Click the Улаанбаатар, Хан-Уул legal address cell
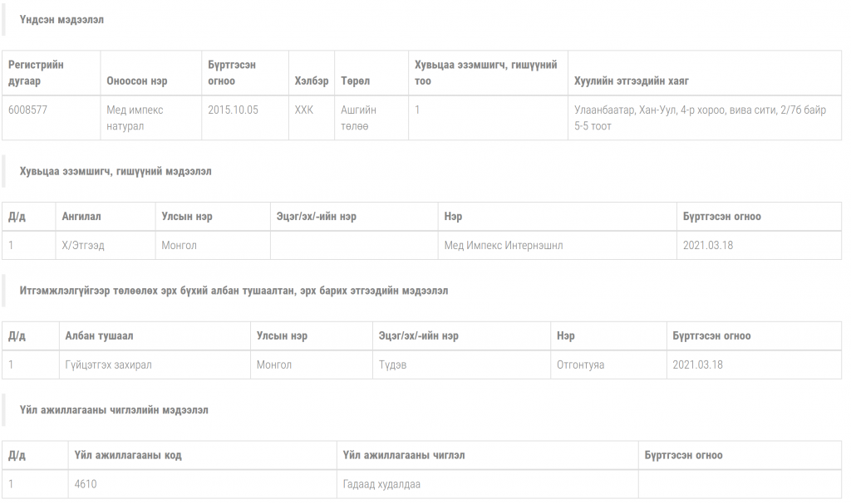 (x=699, y=118)
